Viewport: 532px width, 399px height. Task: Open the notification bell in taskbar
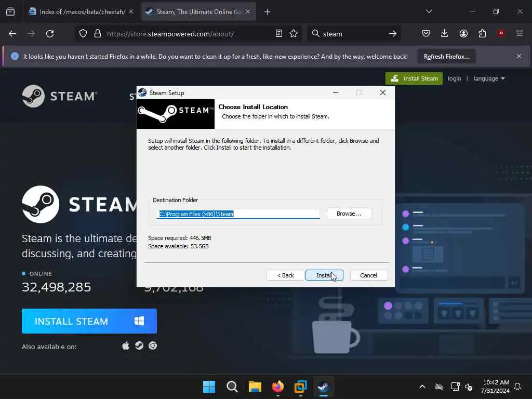click(x=518, y=387)
